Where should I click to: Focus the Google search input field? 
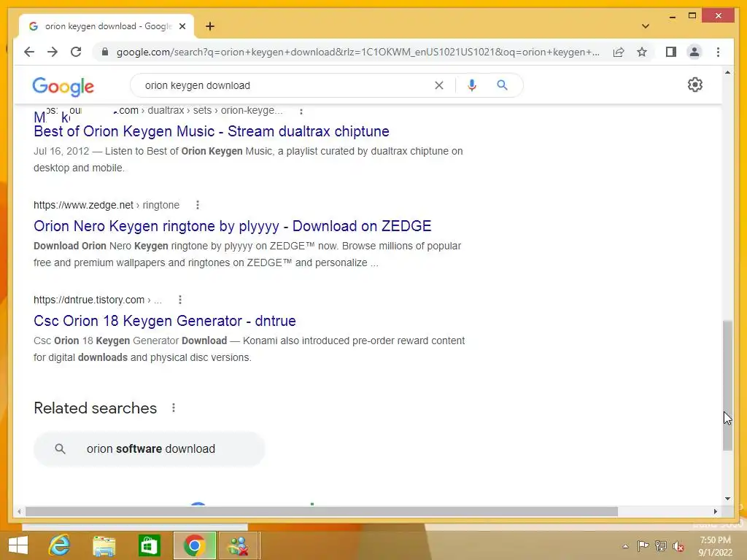coord(286,85)
